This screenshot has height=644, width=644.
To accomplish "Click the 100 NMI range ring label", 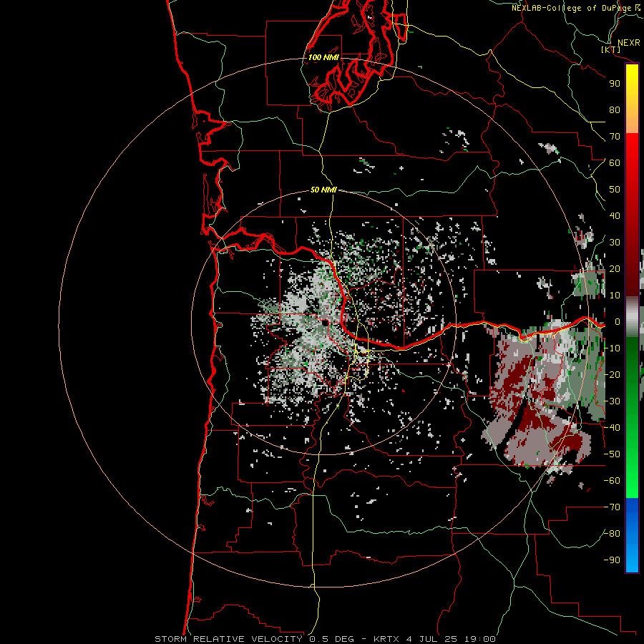I will (323, 57).
